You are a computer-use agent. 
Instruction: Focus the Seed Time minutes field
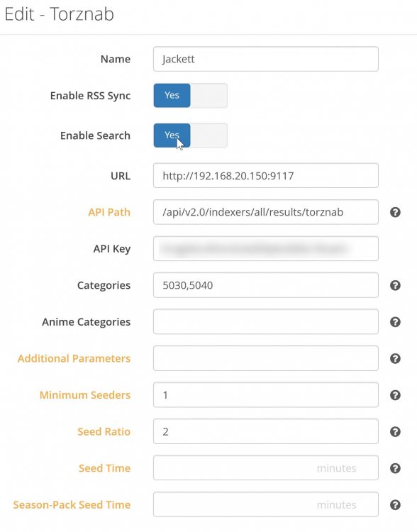pyautogui.click(x=266, y=468)
